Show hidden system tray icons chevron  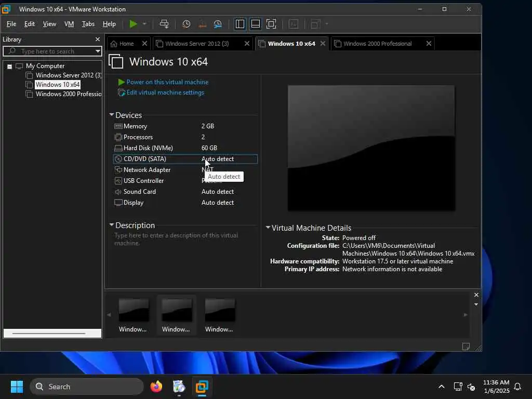pos(442,387)
